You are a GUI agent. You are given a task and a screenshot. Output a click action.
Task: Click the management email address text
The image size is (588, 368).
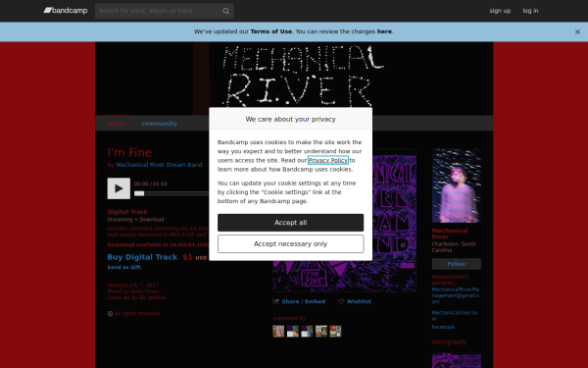(x=456, y=295)
